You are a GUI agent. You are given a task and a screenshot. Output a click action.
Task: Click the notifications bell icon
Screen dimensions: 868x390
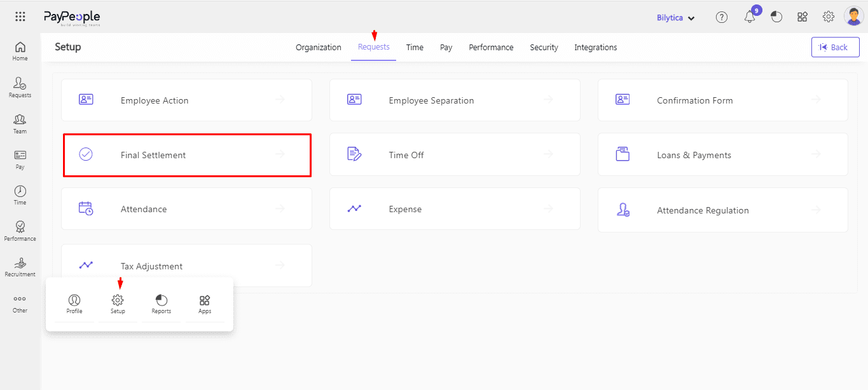click(750, 18)
